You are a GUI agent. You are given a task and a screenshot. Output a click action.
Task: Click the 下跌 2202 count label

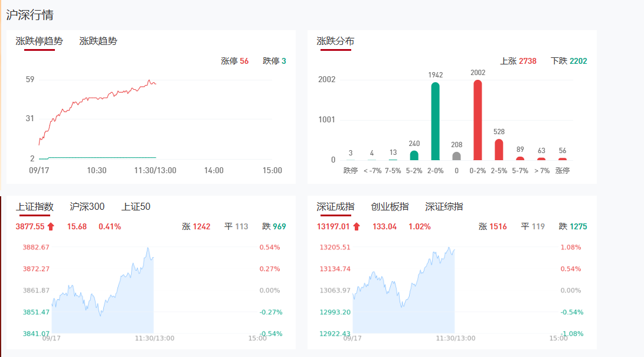(568, 61)
